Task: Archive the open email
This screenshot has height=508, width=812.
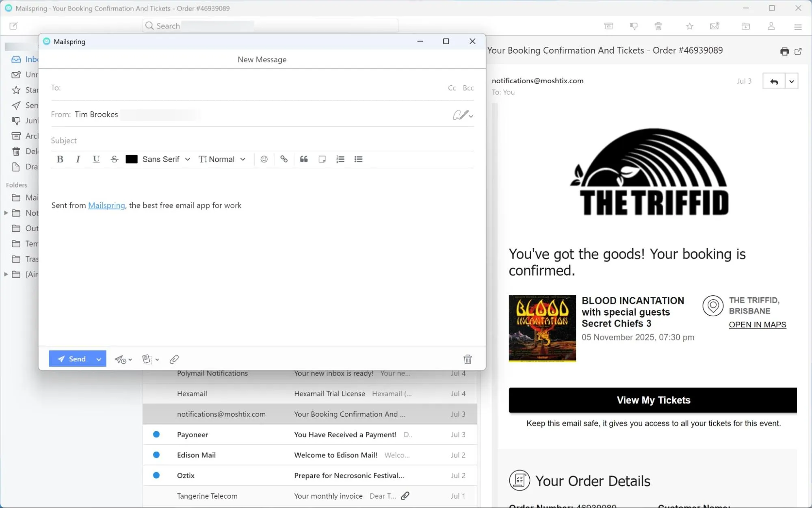Action: pos(608,26)
